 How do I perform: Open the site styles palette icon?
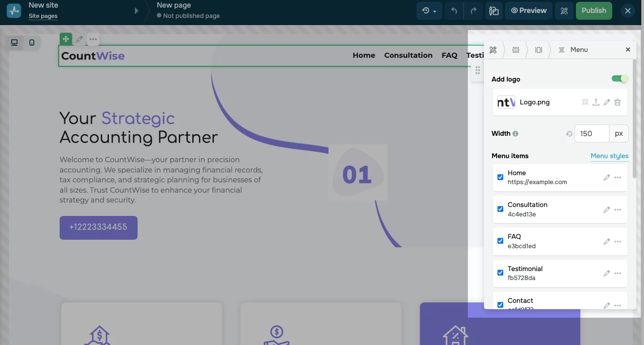click(x=494, y=11)
